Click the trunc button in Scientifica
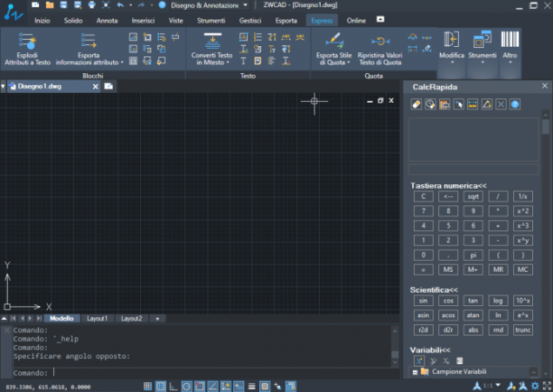Image resolution: width=553 pixels, height=392 pixels. tap(522, 330)
